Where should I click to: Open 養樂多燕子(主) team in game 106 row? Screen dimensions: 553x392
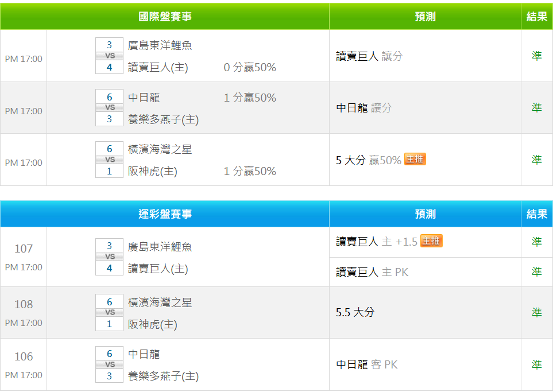tap(163, 376)
